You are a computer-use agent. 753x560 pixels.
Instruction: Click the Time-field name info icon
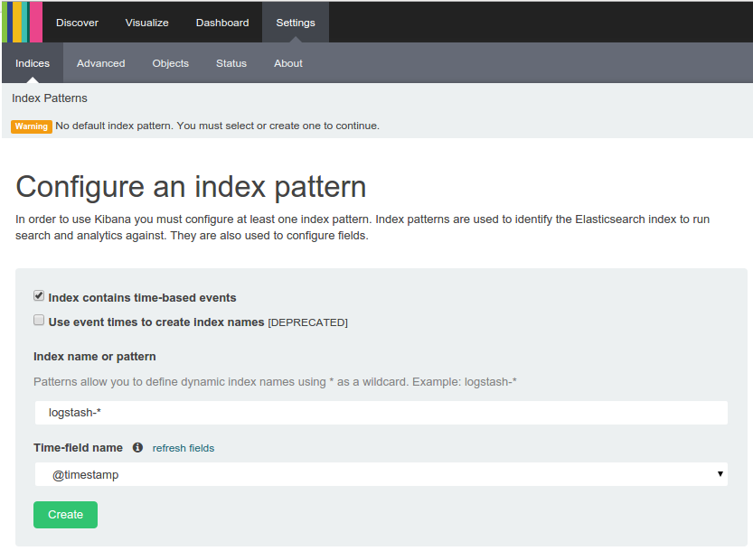[137, 447]
